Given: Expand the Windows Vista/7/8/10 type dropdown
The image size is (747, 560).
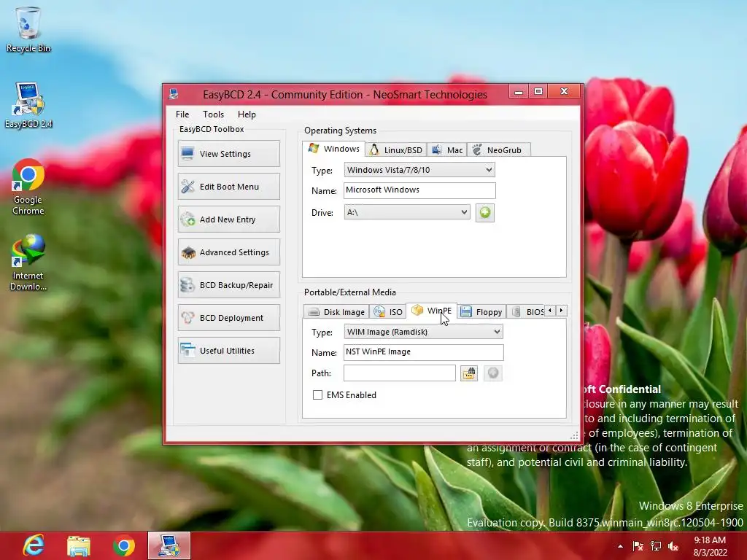Looking at the screenshot, I should (419, 169).
